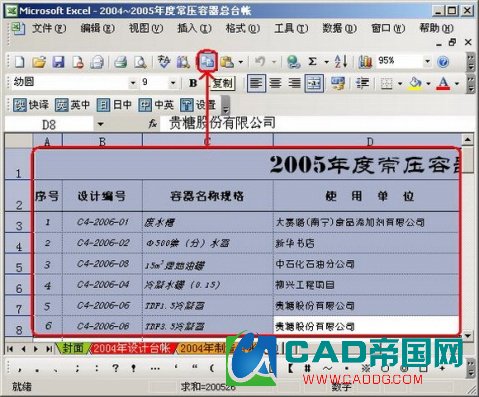479x397 pixels.
Task: Open an existing file via folder icon
Action: coord(39,62)
